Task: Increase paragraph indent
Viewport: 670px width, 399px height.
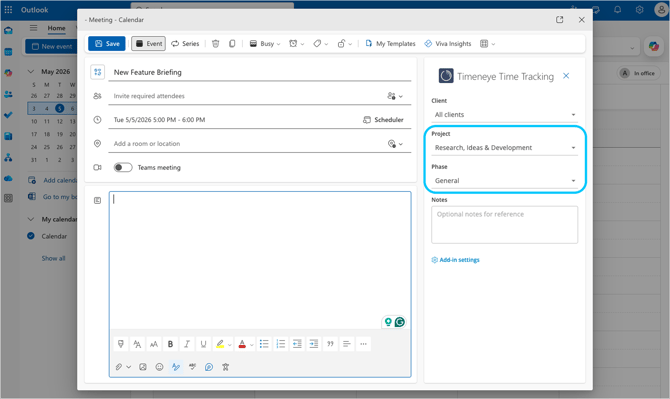Action: [x=314, y=344]
